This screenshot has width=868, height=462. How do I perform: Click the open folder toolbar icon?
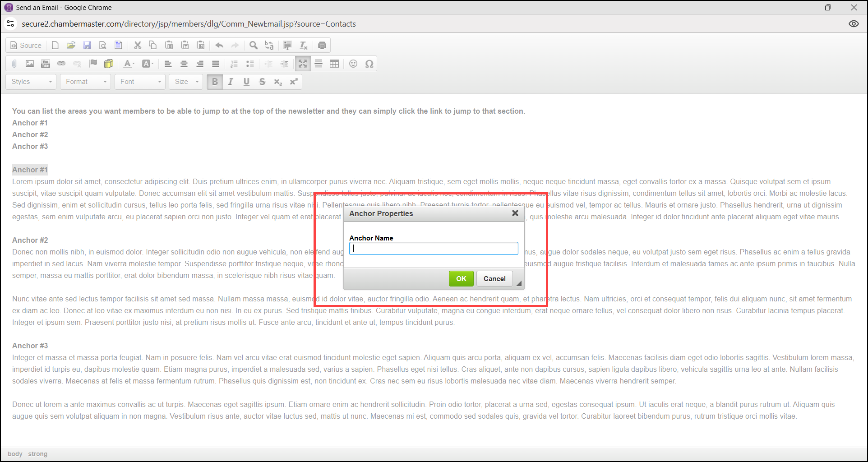click(71, 45)
